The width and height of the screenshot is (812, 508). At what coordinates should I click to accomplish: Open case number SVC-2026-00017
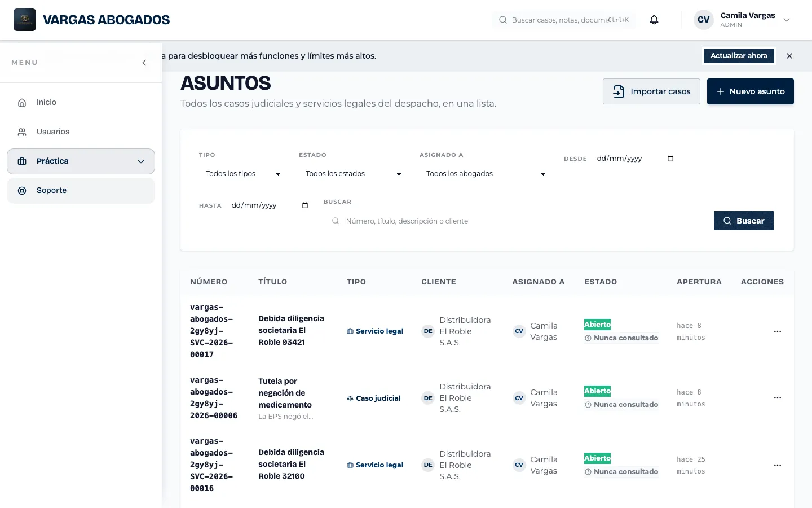tap(211, 331)
